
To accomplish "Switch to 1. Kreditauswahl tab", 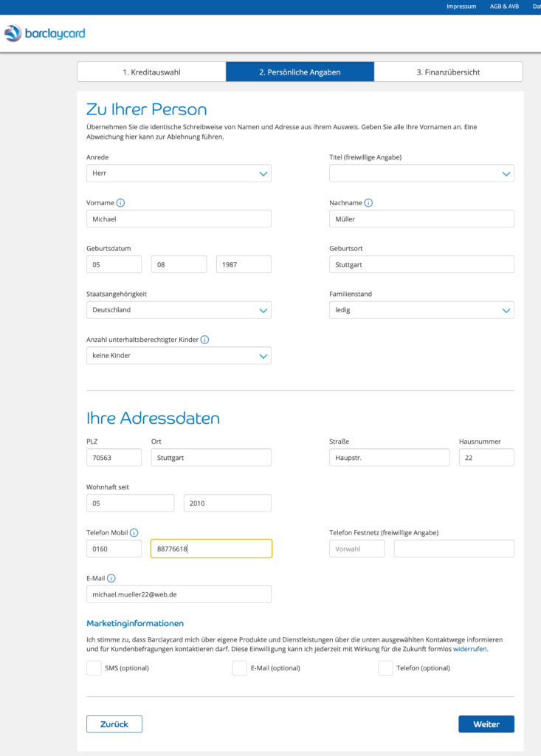I will 151,72.
